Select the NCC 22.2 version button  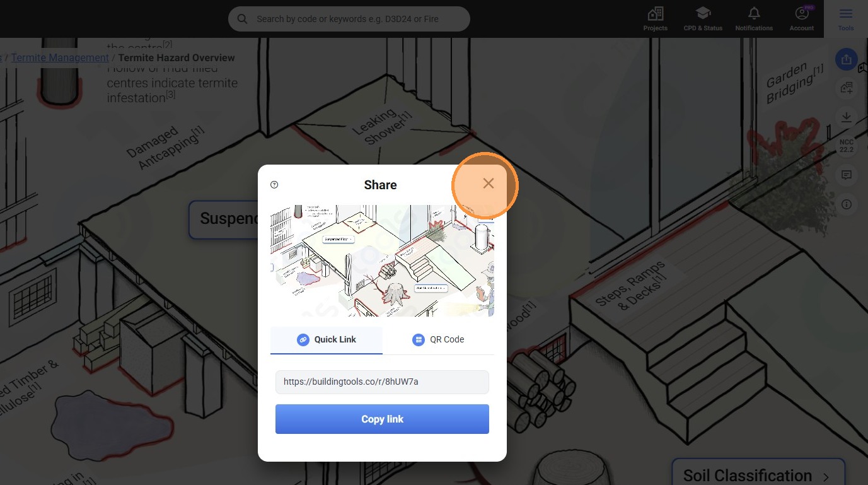(x=847, y=146)
